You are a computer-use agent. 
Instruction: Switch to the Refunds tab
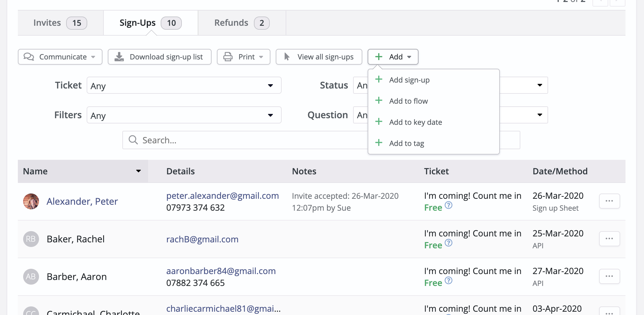[242, 23]
